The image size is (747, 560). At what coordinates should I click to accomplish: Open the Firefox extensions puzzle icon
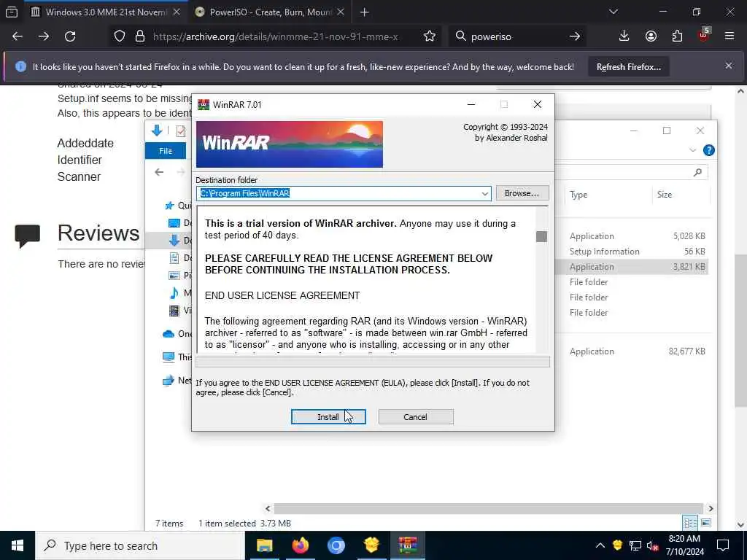click(x=677, y=36)
